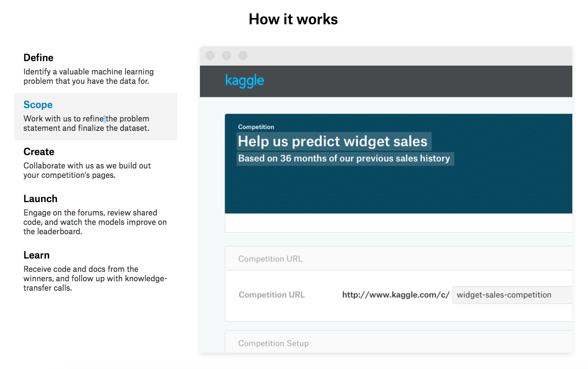Click the http://www.kaggle.com/c/ URL prefix text
588x369 pixels.
click(396, 295)
